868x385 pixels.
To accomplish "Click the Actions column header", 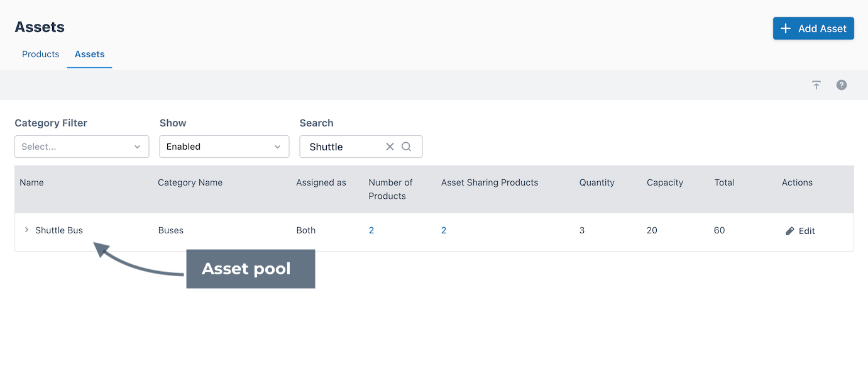I will click(x=797, y=182).
